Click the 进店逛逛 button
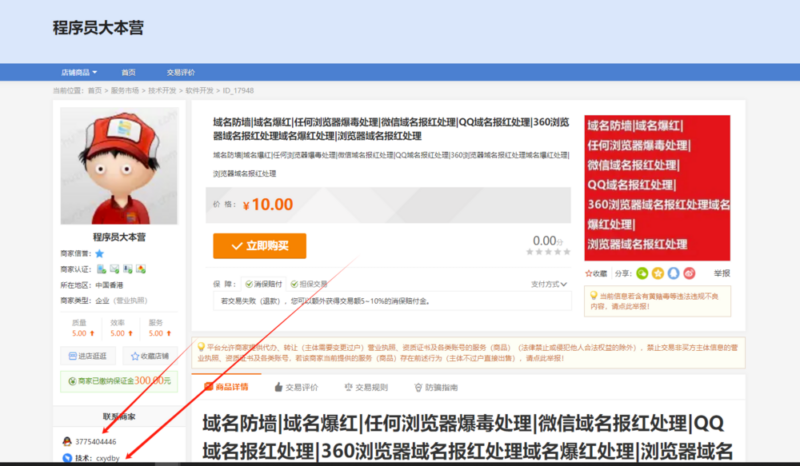The height and width of the screenshot is (466, 800). 88,356
